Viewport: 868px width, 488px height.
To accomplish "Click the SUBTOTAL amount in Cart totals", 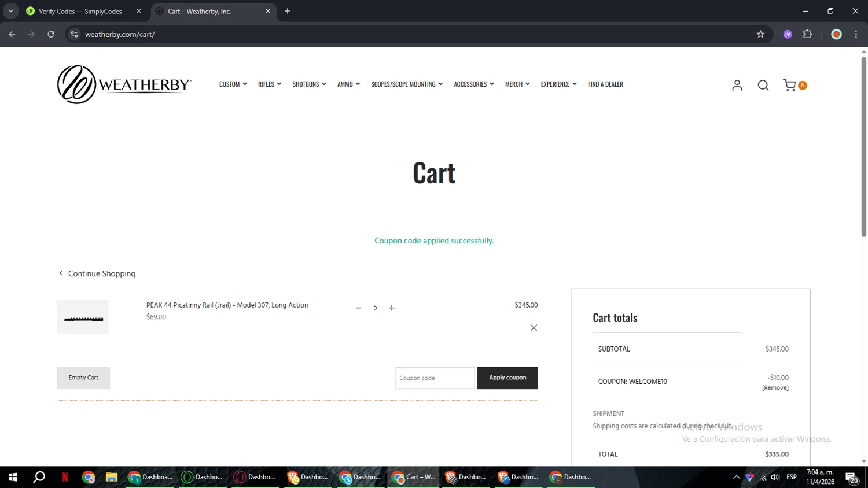I will point(777,349).
